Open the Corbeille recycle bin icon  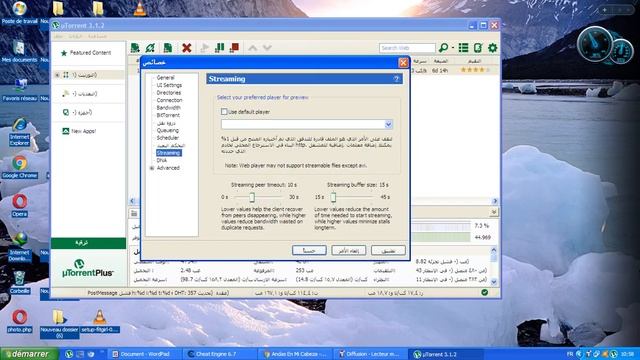(x=20, y=282)
